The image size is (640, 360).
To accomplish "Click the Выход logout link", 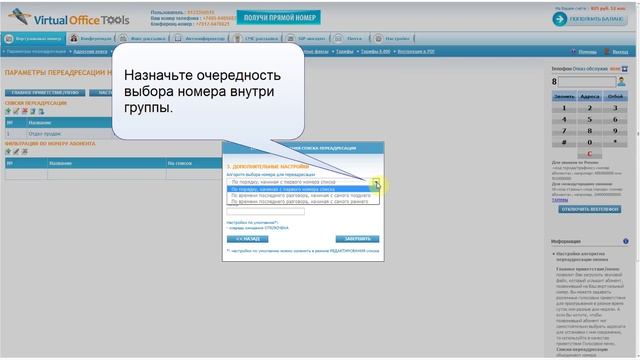I will pos(620,52).
